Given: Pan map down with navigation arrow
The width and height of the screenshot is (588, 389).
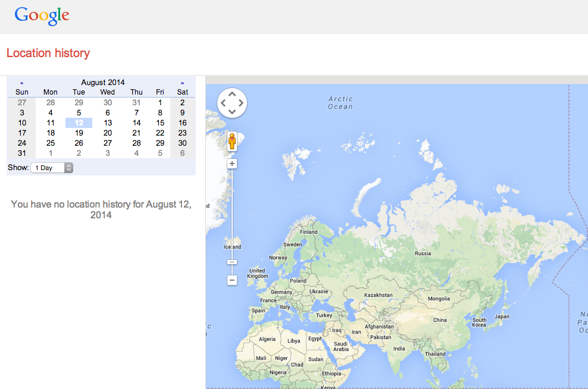Looking at the screenshot, I should point(232,112).
